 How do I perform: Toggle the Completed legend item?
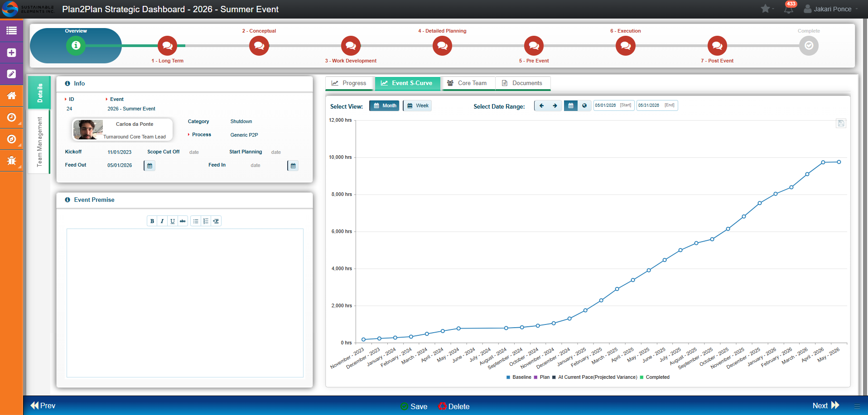pos(655,377)
